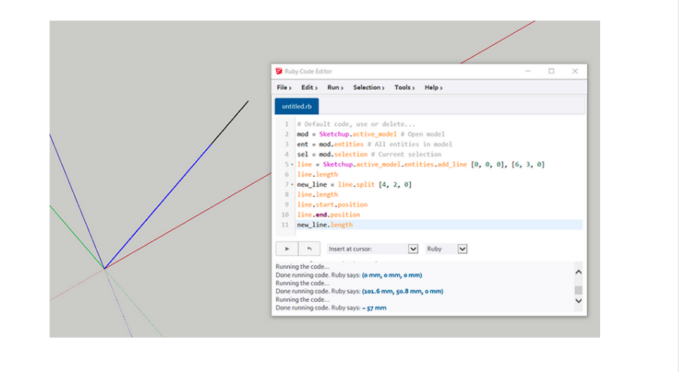Image resolution: width=700 pixels, height=372 pixels.
Task: Close the Ruby Code Editor window
Action: pyautogui.click(x=575, y=71)
